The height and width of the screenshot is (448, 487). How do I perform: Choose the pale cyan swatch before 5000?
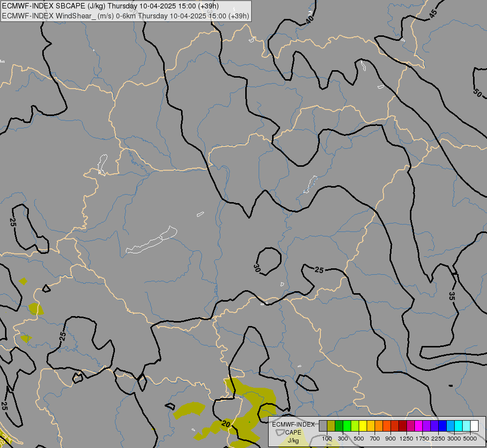[467, 426]
